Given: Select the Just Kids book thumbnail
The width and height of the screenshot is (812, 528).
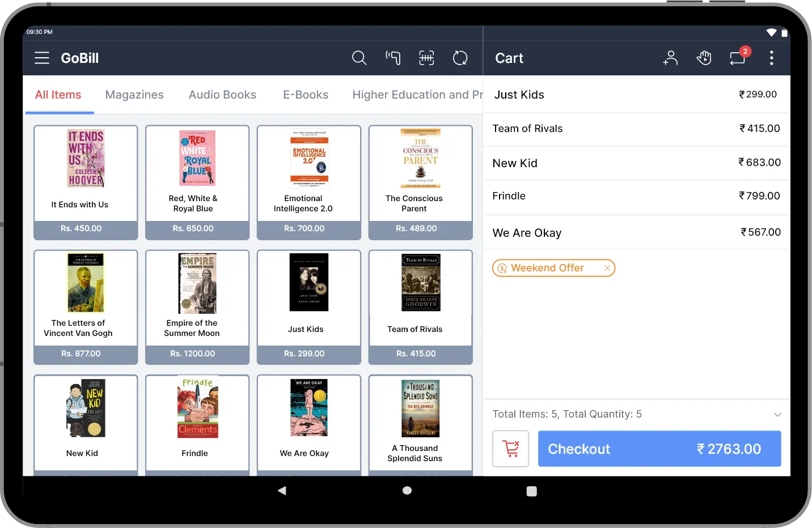Looking at the screenshot, I should tap(308, 283).
